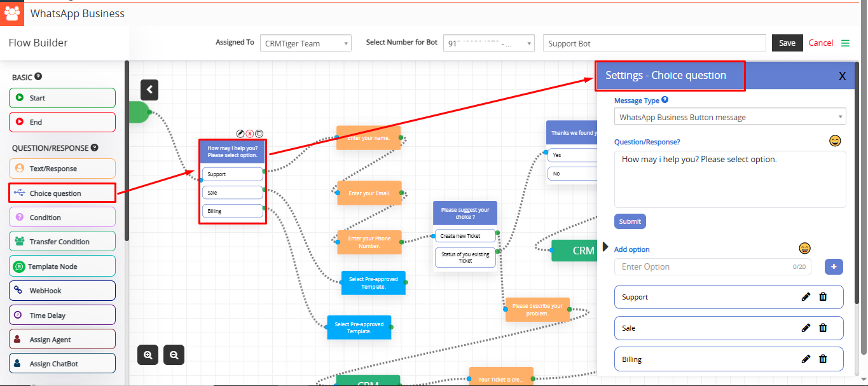Click the 'Status of you existing Ticket' option
The height and width of the screenshot is (386, 868).
465,258
